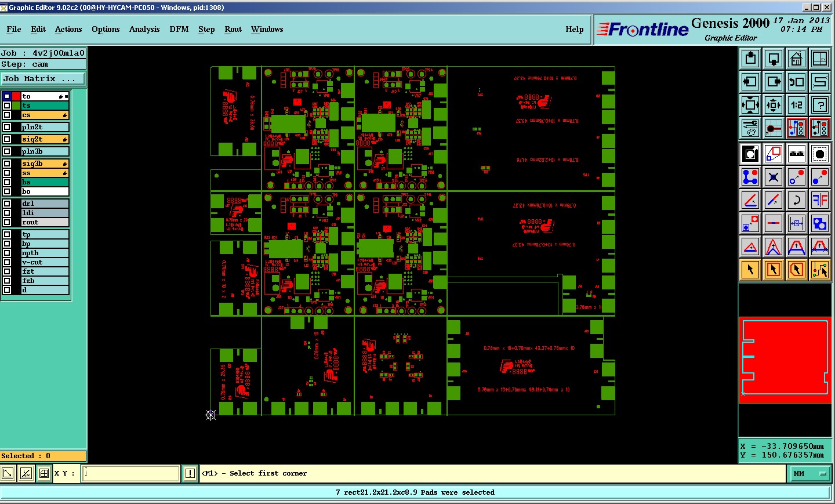Click the zoom out shrink icon
This screenshot has height=504, width=835.
[x=774, y=105]
